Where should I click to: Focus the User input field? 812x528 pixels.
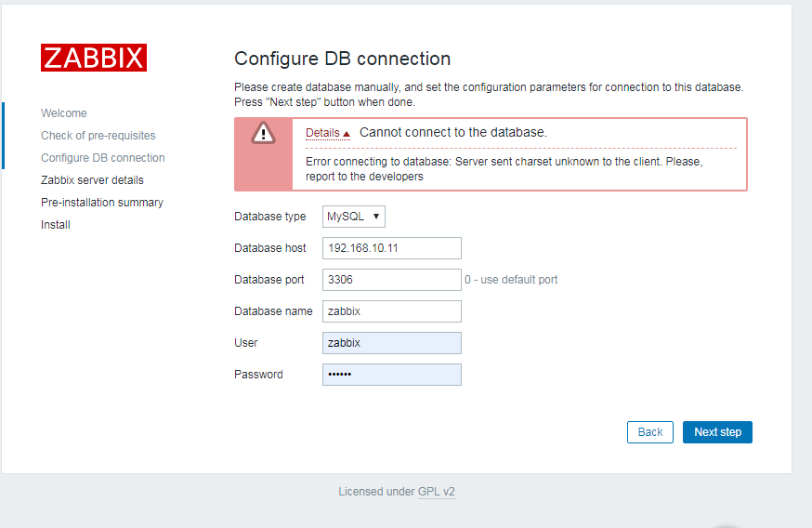391,343
